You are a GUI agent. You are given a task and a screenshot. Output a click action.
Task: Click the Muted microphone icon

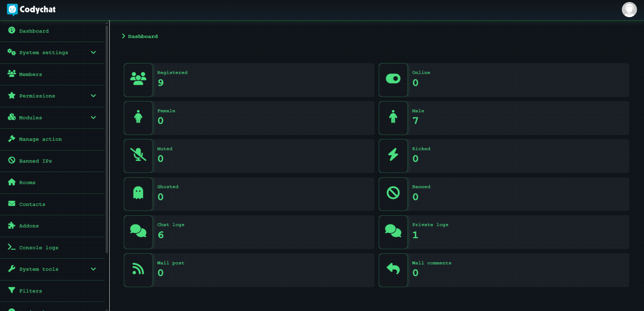(138, 155)
